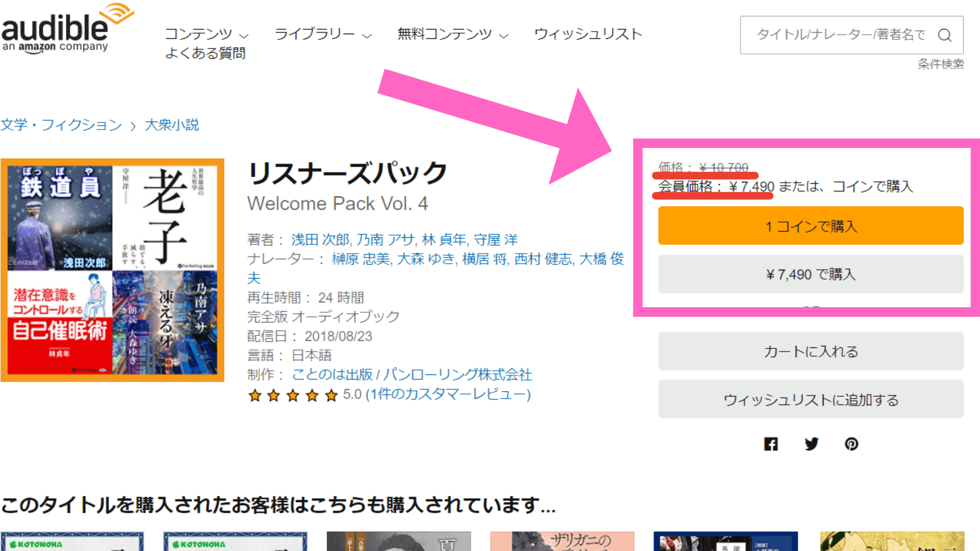Click the five-star rating icons
This screenshot has height=551, width=980.
point(293,395)
